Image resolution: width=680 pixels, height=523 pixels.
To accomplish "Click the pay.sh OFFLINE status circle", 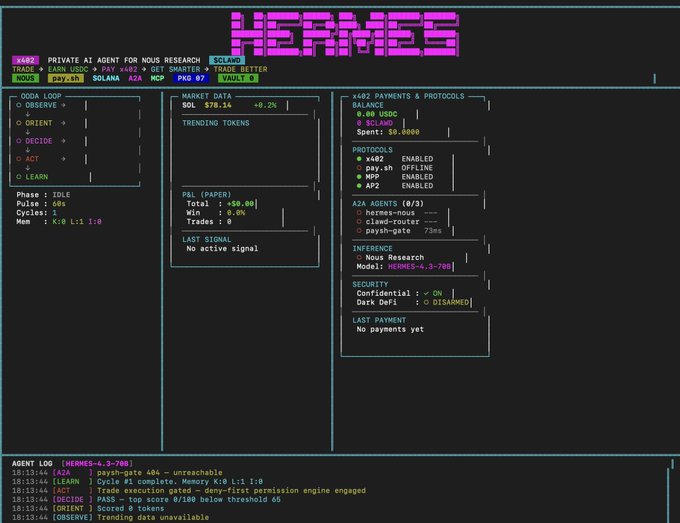I will click(359, 168).
